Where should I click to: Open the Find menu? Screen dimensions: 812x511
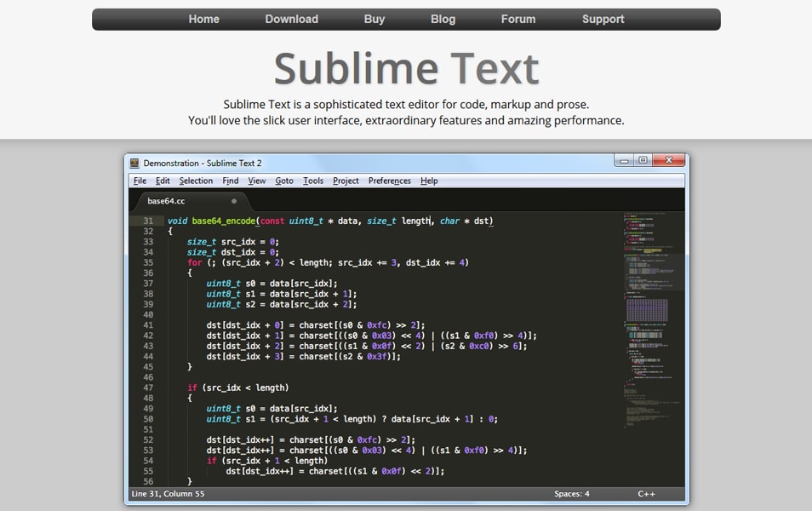[231, 181]
